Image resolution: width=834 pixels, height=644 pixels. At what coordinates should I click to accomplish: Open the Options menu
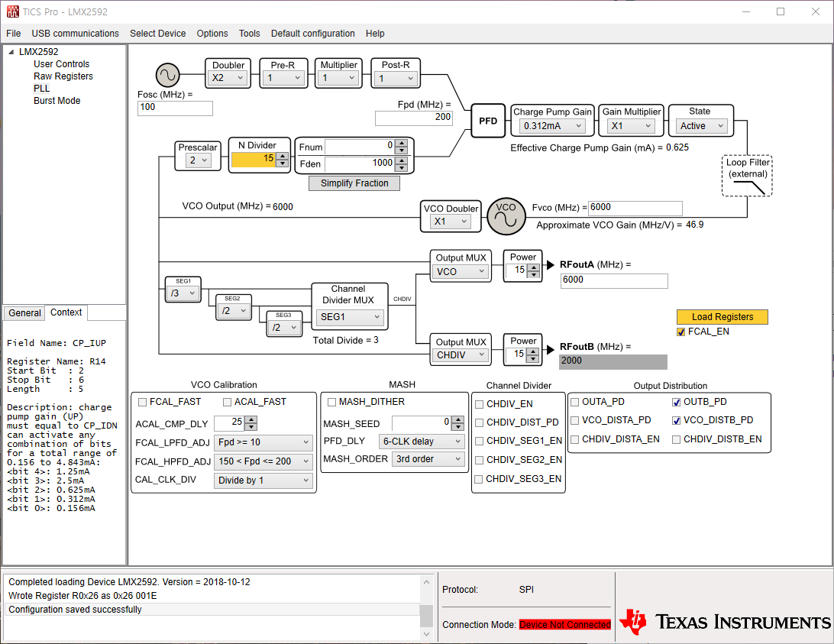coord(212,34)
